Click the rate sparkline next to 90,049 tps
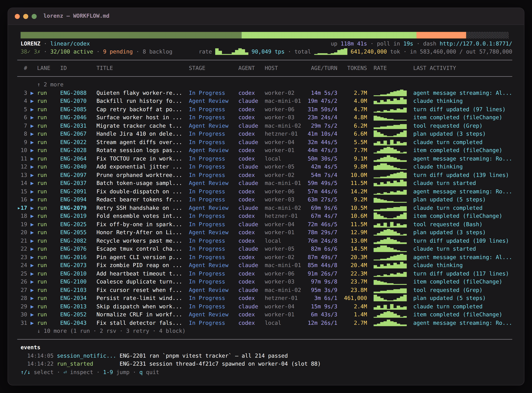This screenshot has height=393, width=532. click(232, 52)
